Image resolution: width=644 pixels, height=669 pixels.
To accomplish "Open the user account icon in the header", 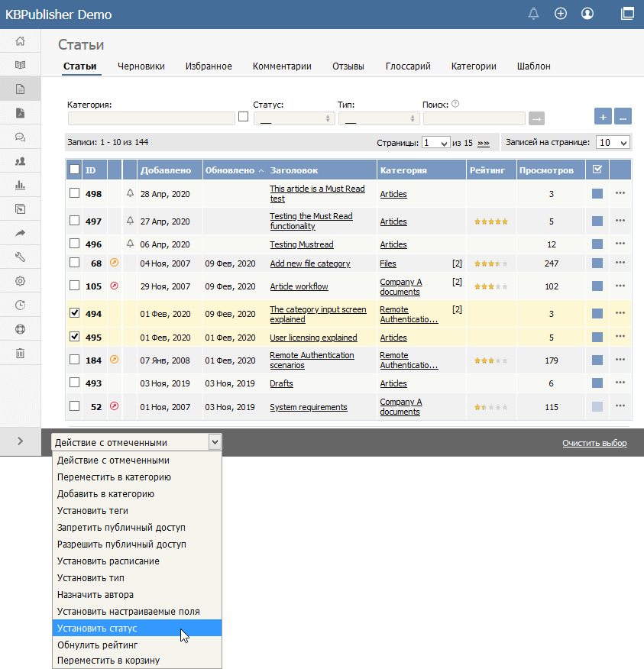I will pyautogui.click(x=587, y=14).
